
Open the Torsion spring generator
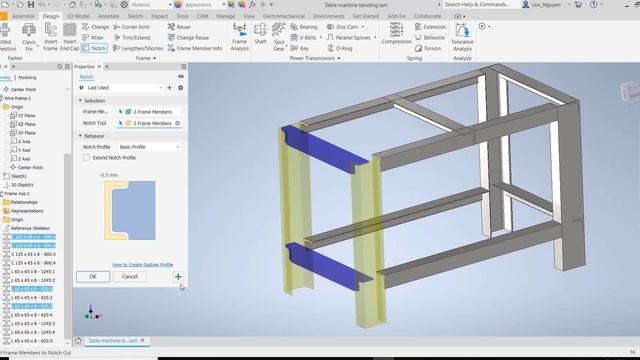pyautogui.click(x=428, y=48)
